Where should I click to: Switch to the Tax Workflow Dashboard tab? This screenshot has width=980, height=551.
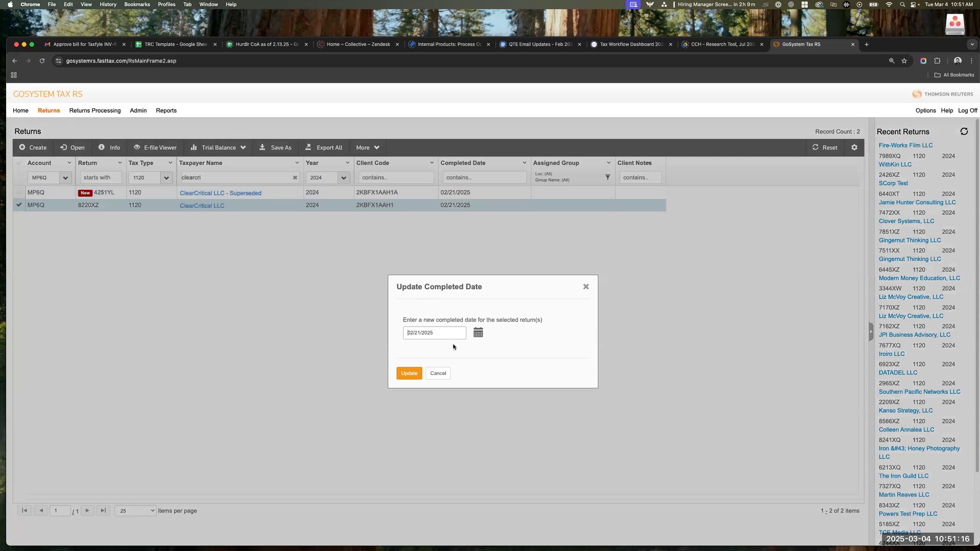pyautogui.click(x=631, y=44)
